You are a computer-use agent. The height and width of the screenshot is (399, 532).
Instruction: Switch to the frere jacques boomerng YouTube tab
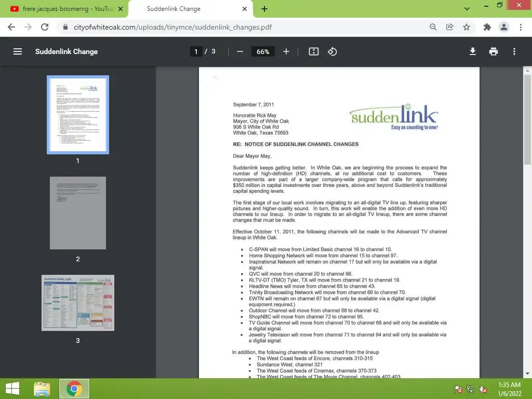pos(64,9)
